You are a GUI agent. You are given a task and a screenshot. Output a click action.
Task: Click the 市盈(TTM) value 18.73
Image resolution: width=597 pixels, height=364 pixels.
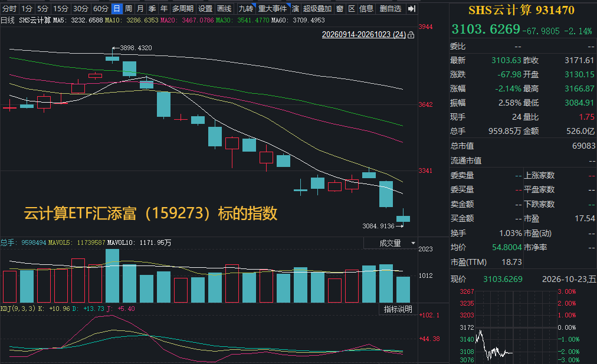(511, 262)
